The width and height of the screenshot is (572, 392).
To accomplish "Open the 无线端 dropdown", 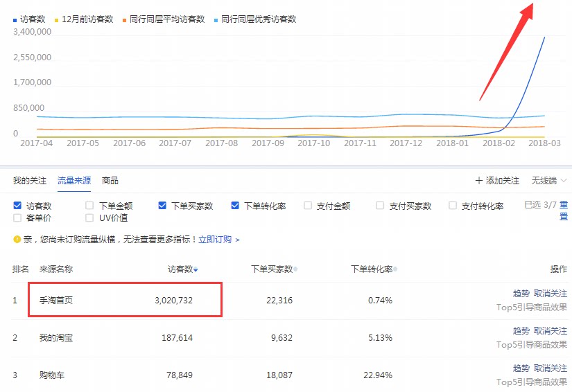I will click(548, 180).
